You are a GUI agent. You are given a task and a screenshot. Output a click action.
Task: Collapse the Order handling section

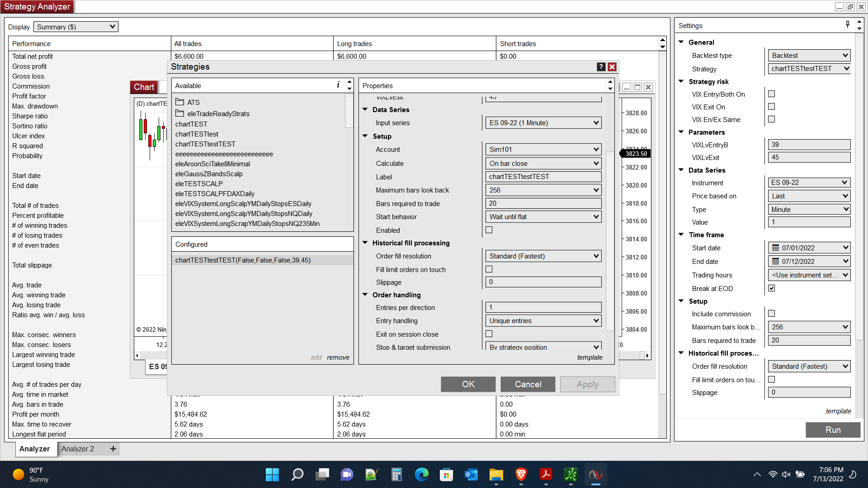(x=365, y=295)
